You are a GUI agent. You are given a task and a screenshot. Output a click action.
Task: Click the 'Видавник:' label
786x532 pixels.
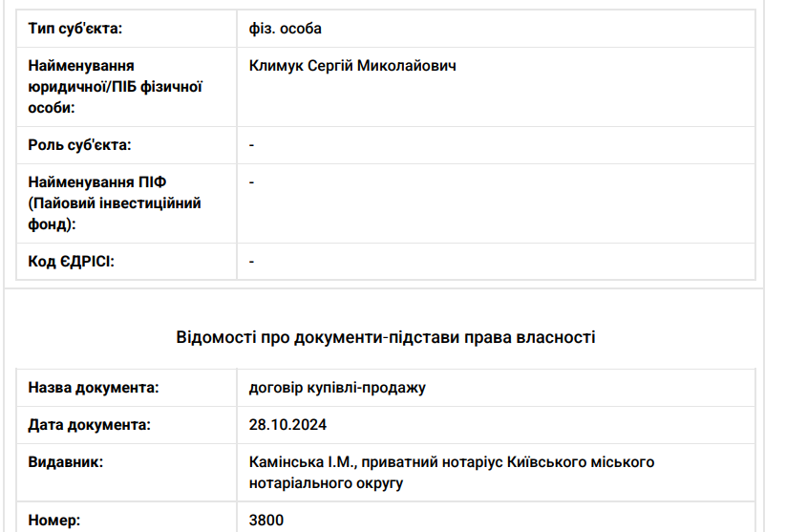[x=66, y=462]
